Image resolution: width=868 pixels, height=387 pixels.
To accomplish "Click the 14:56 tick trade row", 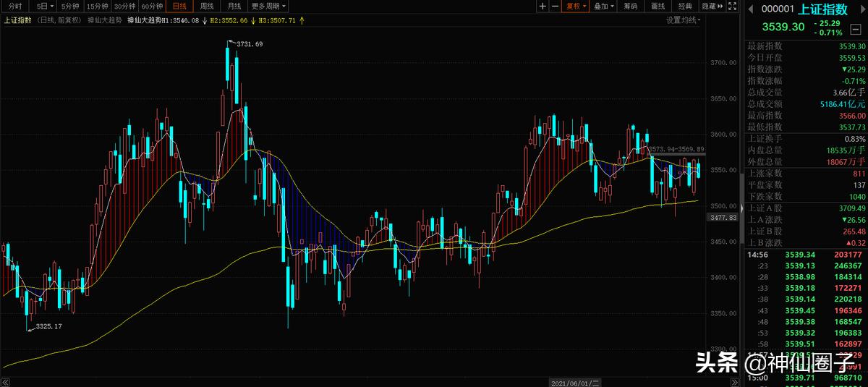I will (806, 255).
